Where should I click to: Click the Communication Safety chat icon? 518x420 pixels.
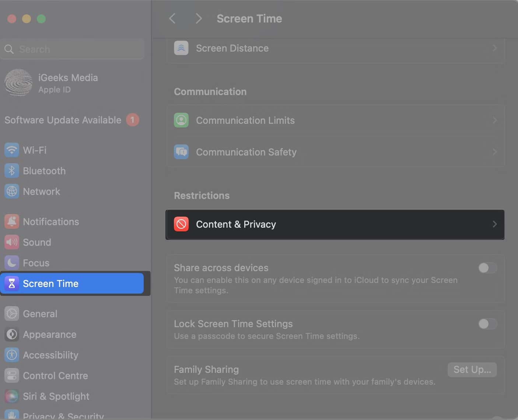click(181, 152)
